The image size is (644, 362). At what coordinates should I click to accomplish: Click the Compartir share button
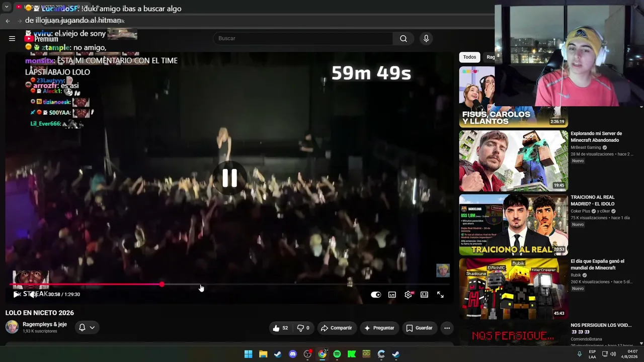coord(337,328)
